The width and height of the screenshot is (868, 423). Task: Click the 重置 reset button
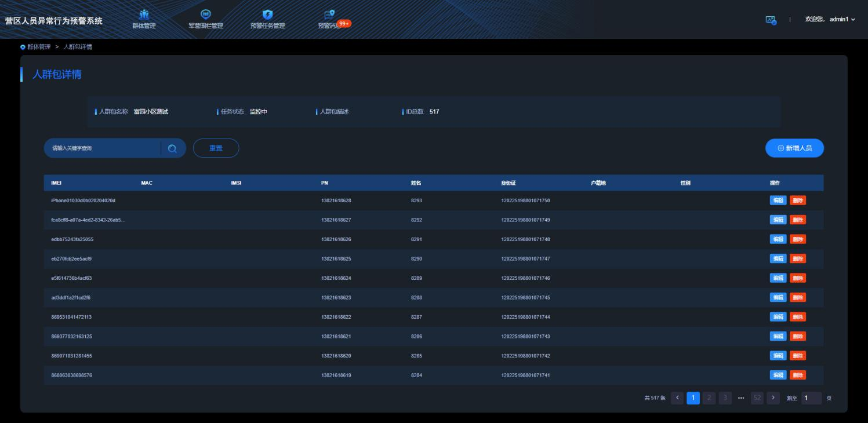click(216, 148)
